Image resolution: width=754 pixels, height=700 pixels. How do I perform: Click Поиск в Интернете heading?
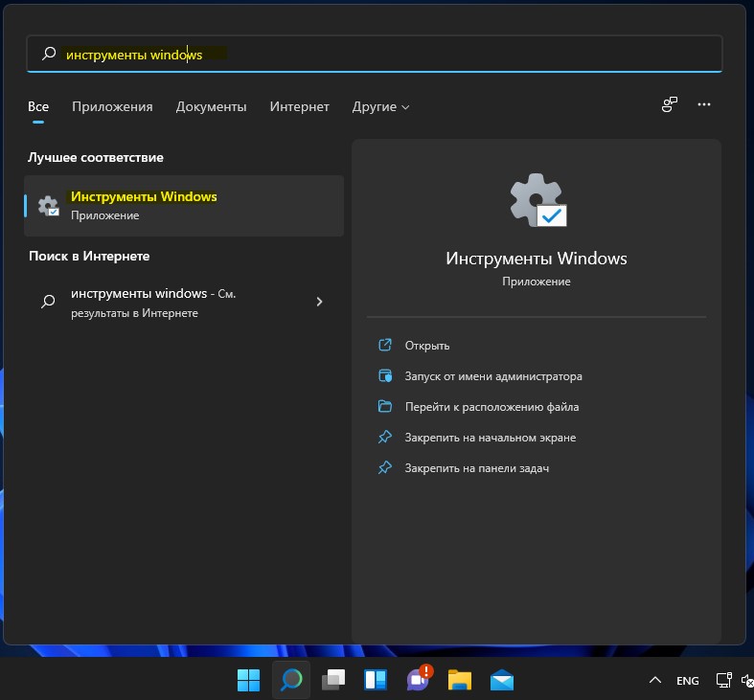click(89, 257)
